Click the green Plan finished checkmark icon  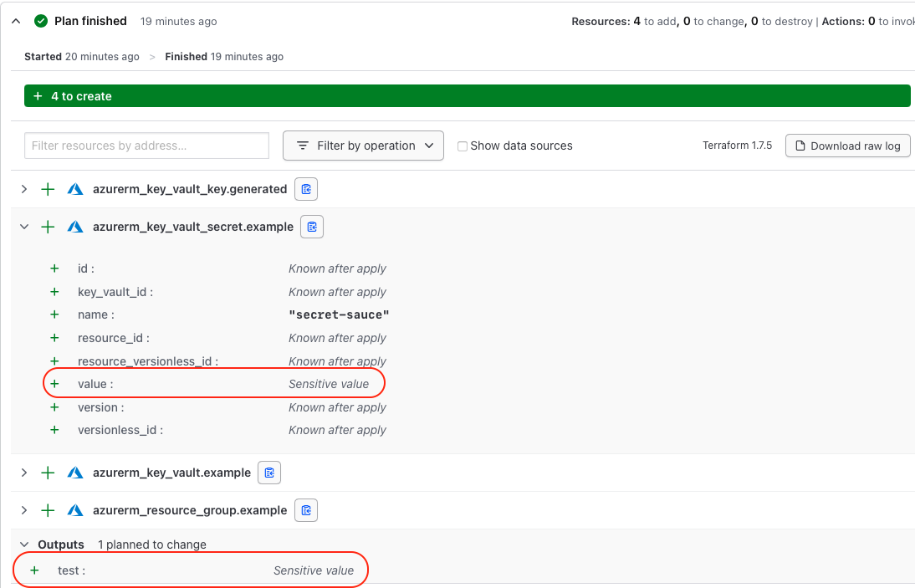(41, 21)
